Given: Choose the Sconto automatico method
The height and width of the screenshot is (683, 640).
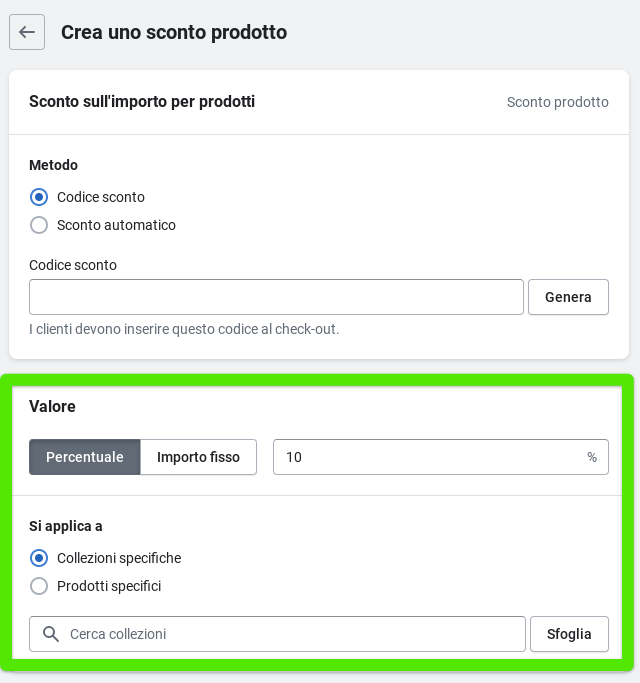Looking at the screenshot, I should click(39, 225).
